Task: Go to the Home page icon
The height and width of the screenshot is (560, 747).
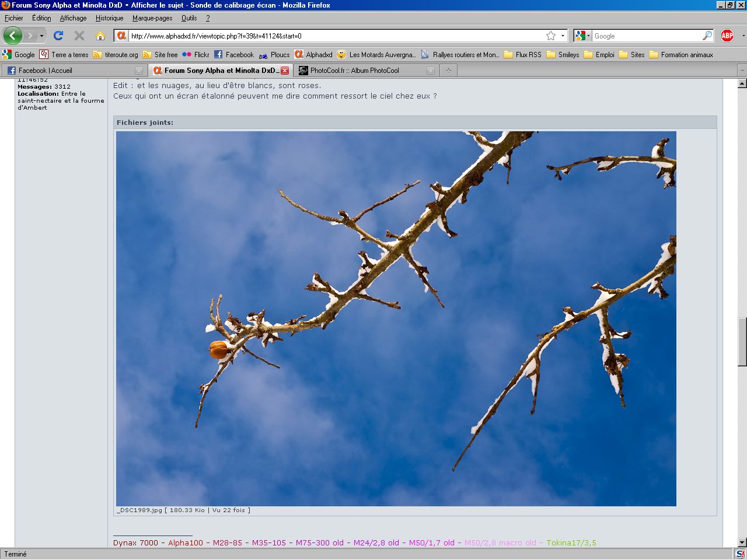Action: click(100, 36)
